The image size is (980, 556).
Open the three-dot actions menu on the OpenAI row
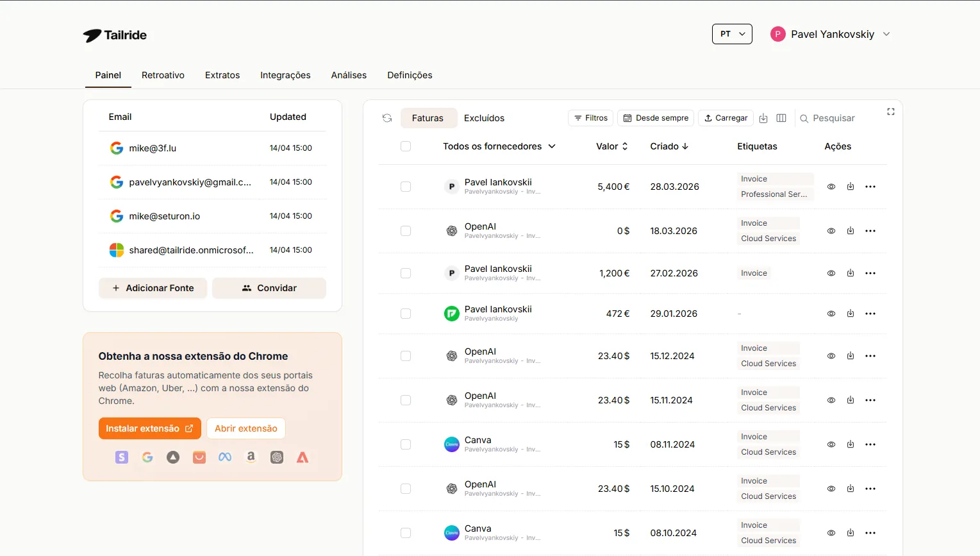[870, 230]
